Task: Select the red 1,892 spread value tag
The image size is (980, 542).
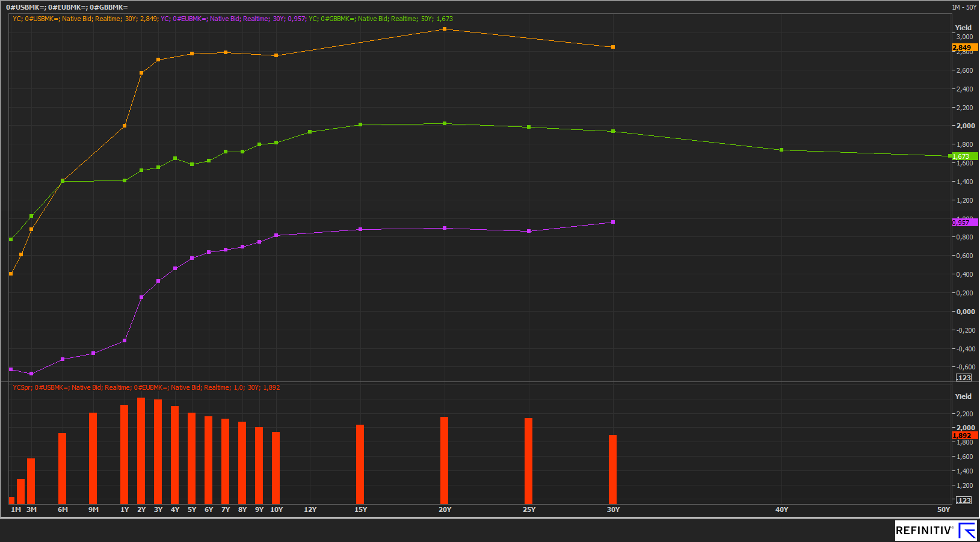Action: (965, 436)
